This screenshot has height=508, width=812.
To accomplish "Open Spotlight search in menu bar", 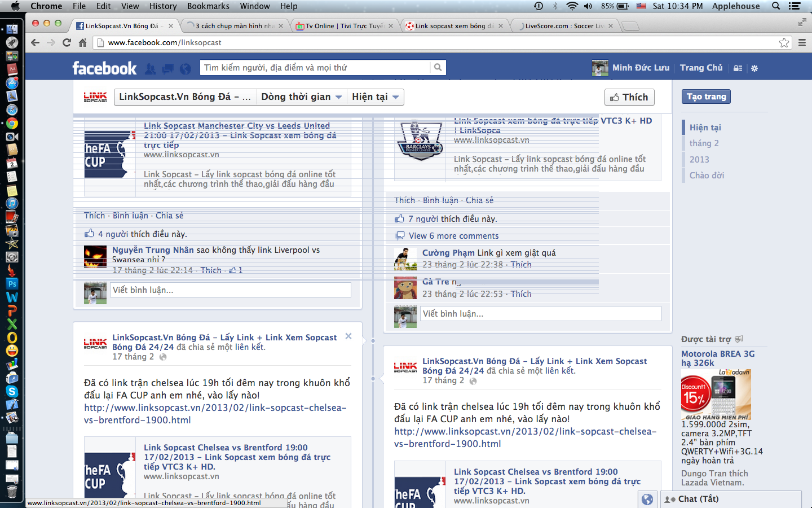I will tap(776, 6).
